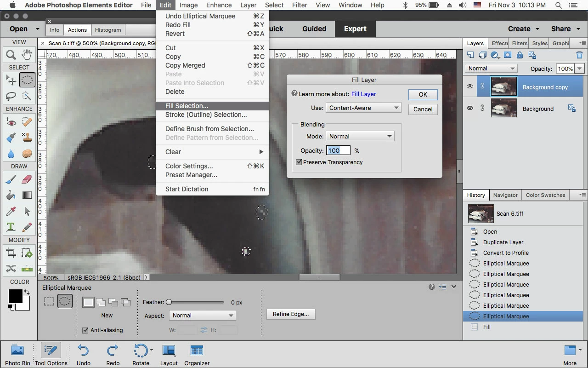Select the Clone Stamp tool
588x368 pixels.
27,138
